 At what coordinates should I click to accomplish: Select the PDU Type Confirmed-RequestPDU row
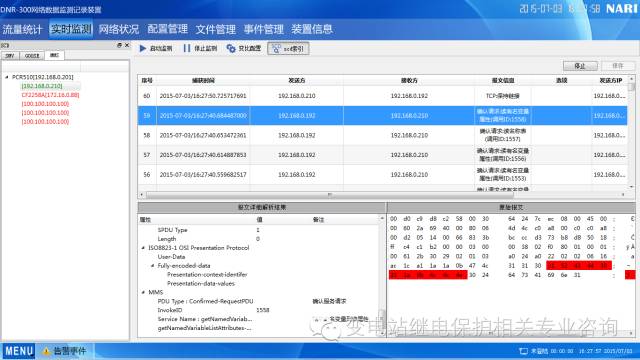point(259,301)
